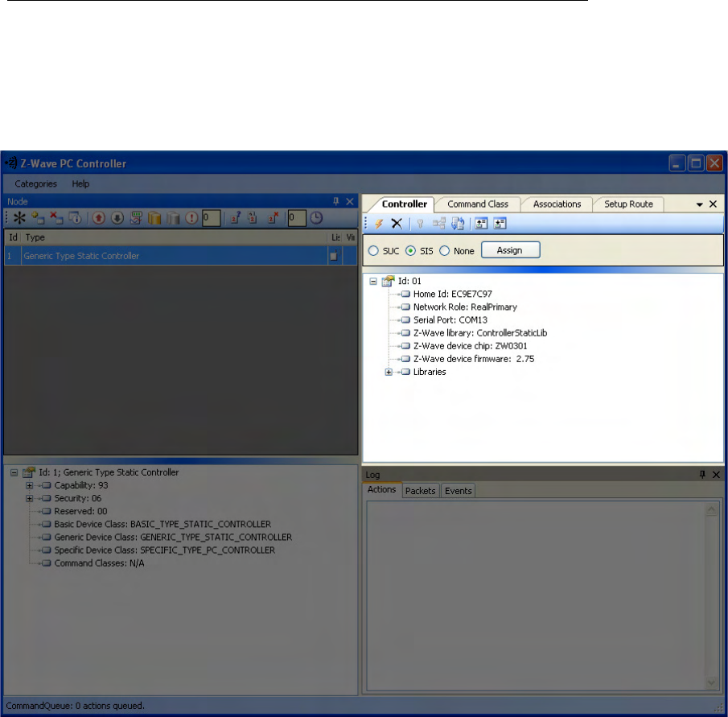Click the node info icon

tap(76, 218)
